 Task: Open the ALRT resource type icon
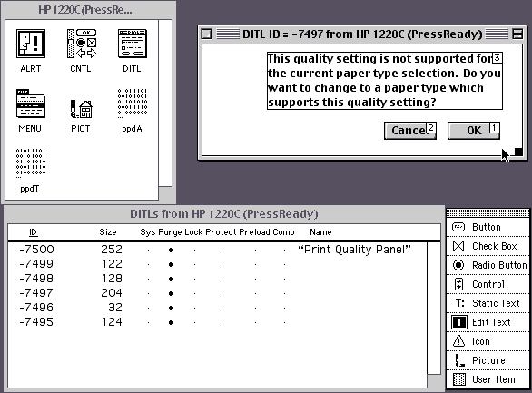(31, 44)
